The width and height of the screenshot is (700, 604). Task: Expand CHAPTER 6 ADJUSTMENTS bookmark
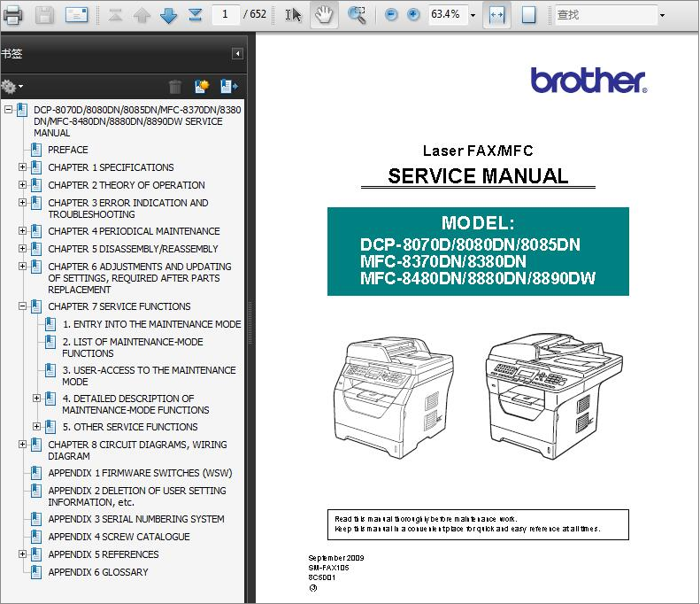(x=22, y=267)
